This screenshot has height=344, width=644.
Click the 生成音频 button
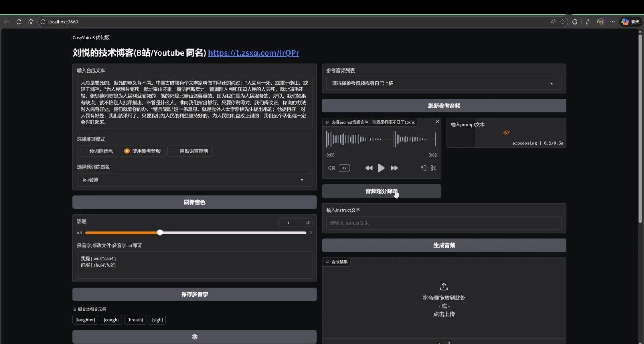[x=444, y=245]
